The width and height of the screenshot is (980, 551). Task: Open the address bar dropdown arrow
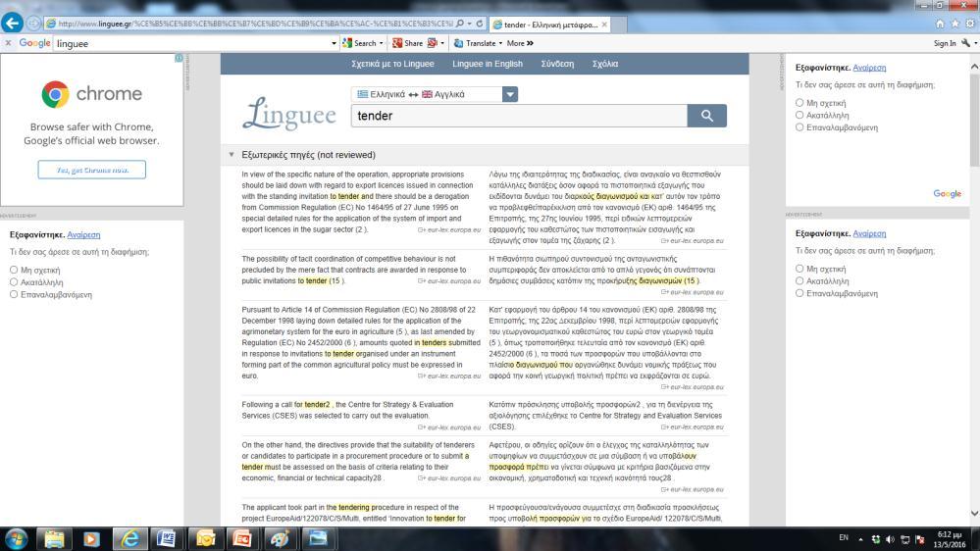469,24
